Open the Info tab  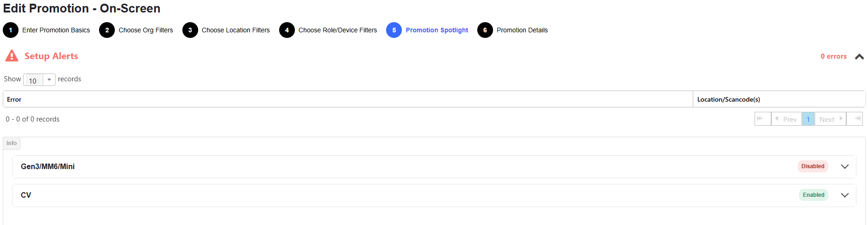[12, 143]
